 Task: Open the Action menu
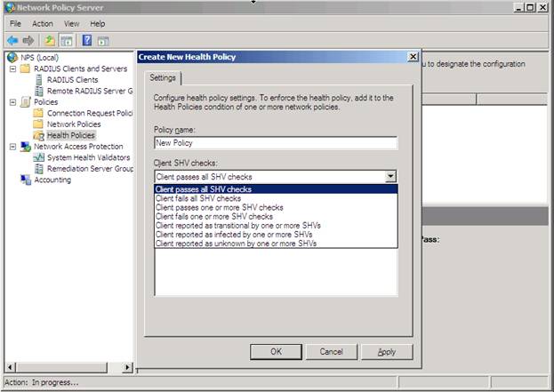click(43, 23)
